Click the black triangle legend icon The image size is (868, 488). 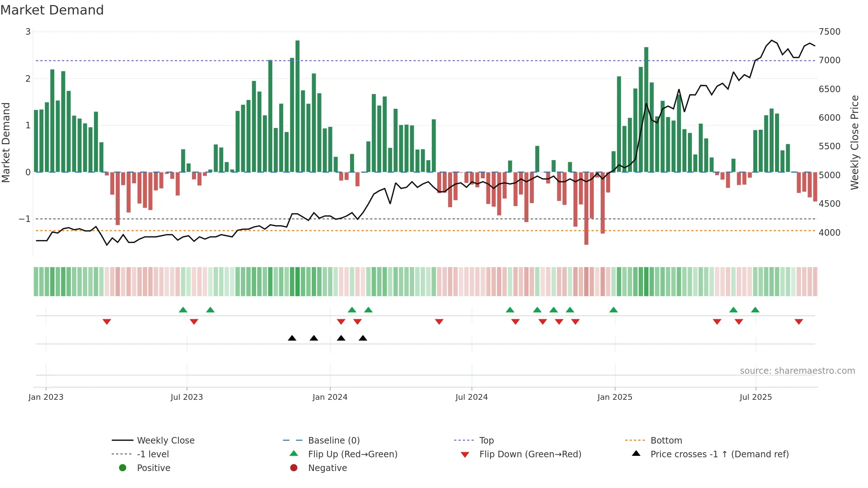(x=636, y=453)
